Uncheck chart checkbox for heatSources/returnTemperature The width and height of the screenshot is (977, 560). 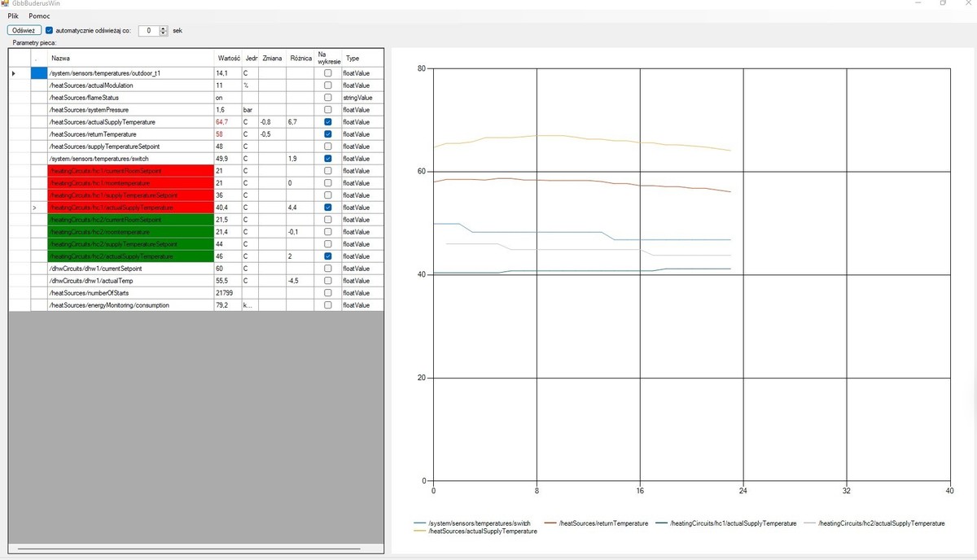coord(327,134)
